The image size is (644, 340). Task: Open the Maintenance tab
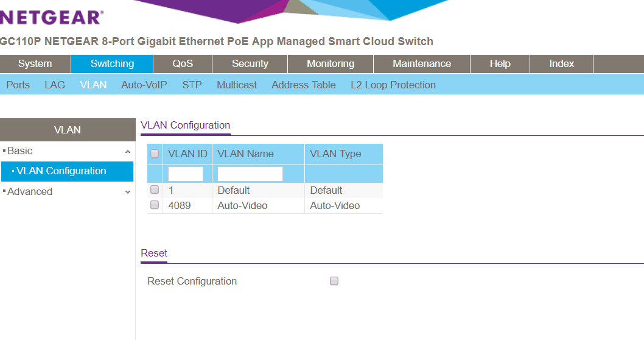click(x=422, y=64)
